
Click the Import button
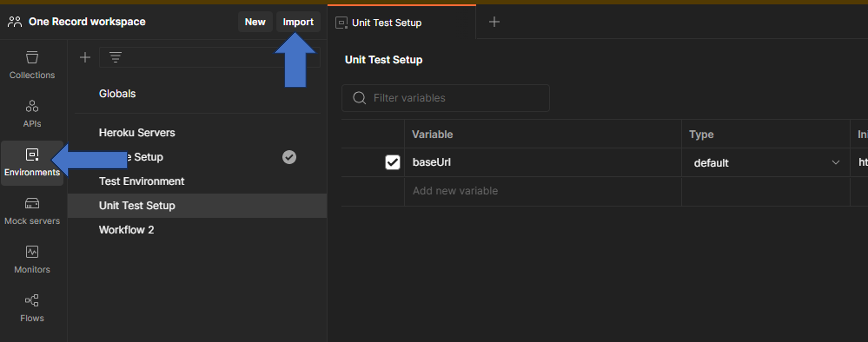pyautogui.click(x=298, y=22)
